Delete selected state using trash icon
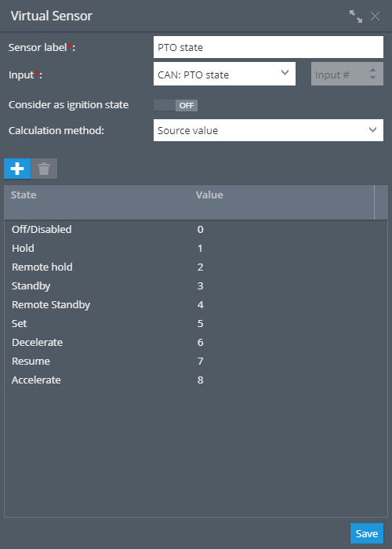 pyautogui.click(x=44, y=169)
